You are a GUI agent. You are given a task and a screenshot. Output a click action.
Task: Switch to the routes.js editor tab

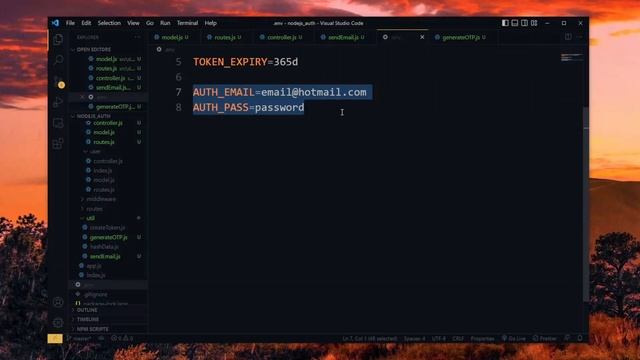[x=227, y=37]
